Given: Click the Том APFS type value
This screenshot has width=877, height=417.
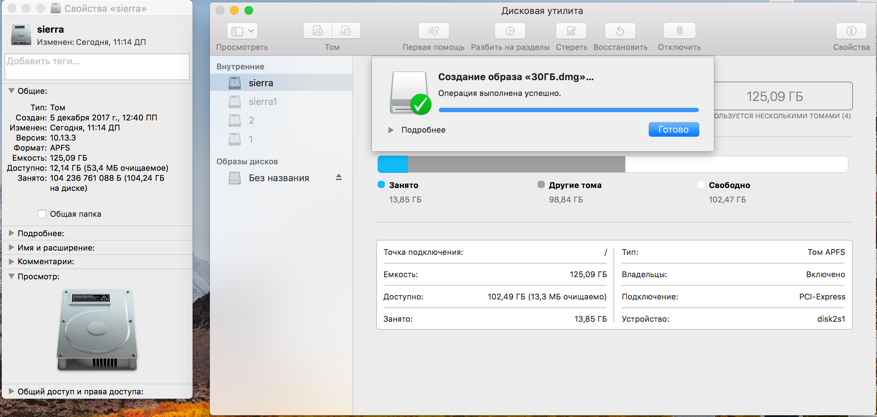Looking at the screenshot, I should pos(828,252).
